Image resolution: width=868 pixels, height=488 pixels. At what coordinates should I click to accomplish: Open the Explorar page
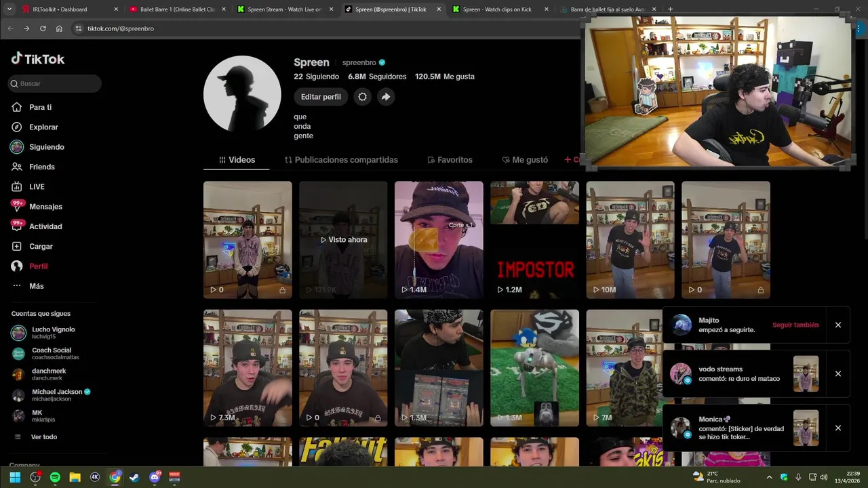[43, 127]
